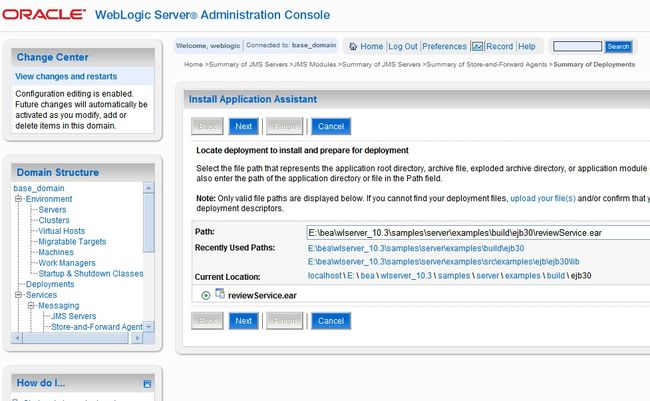The height and width of the screenshot is (401, 650).
Task: Select base_domain in Domain Structure
Action: coord(39,188)
